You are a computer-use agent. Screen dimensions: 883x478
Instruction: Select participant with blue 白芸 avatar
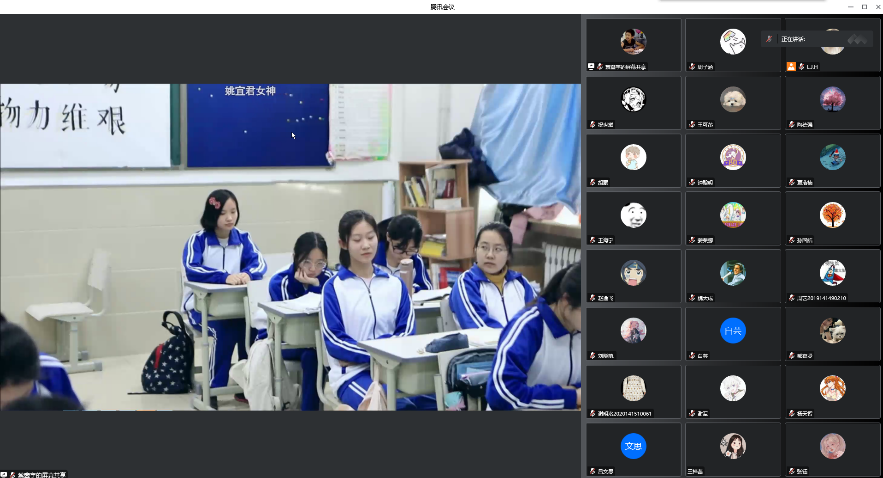click(733, 334)
